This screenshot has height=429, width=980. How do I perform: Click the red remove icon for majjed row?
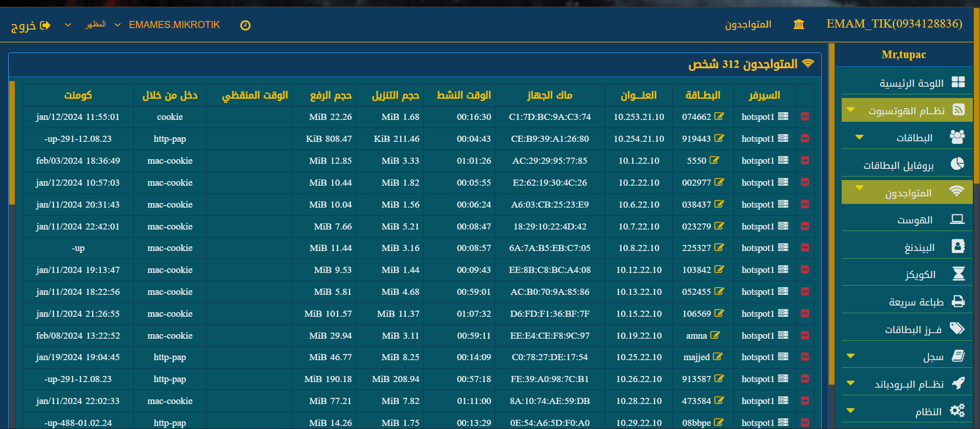pyautogui.click(x=805, y=357)
